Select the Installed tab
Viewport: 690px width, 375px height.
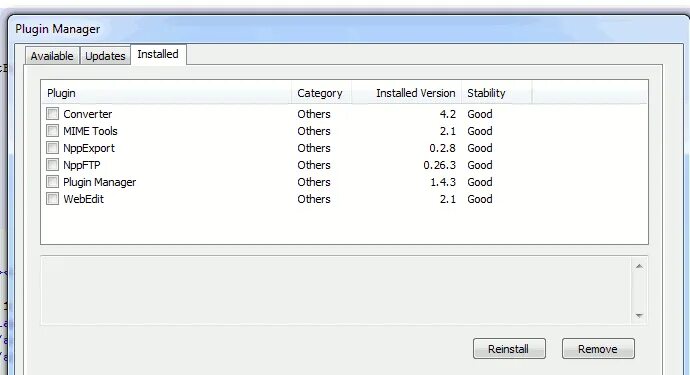point(158,54)
